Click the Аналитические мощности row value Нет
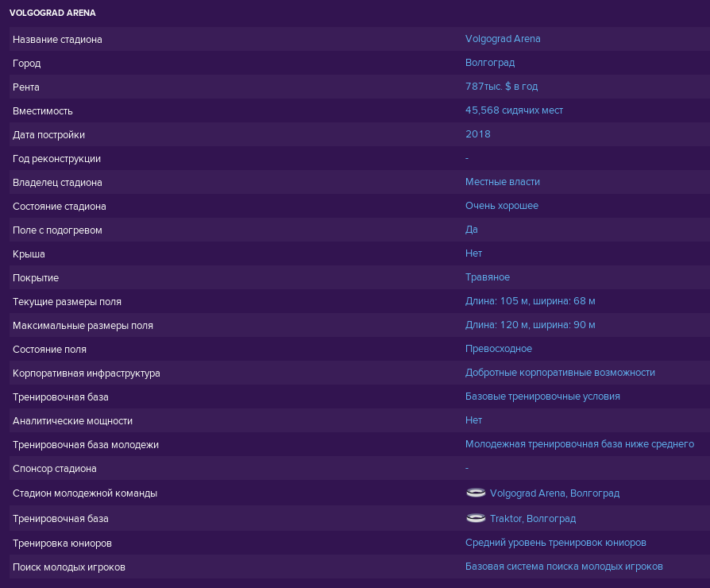The image size is (710, 588). tap(473, 420)
